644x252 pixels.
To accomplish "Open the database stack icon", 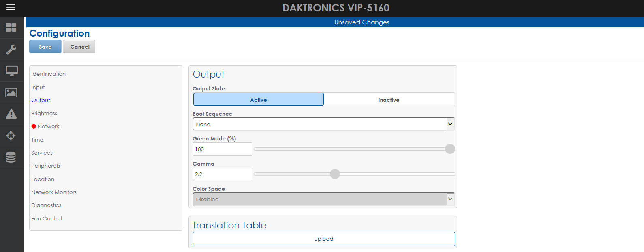I will [11, 157].
